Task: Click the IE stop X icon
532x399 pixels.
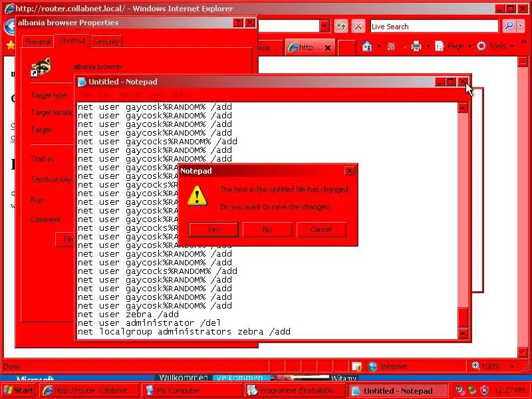Action: click(x=358, y=26)
